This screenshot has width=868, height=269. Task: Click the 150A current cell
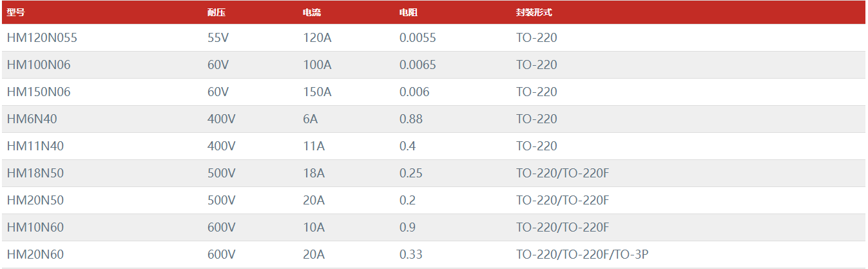[317, 92]
